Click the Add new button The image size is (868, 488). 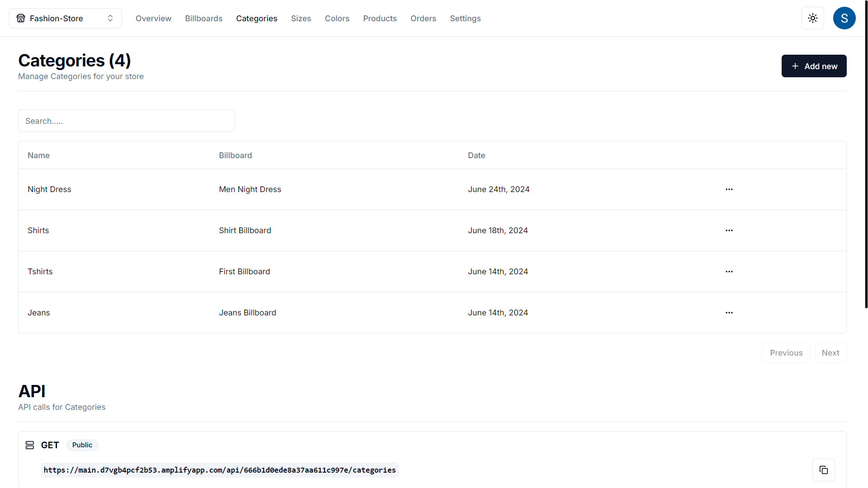pos(814,66)
